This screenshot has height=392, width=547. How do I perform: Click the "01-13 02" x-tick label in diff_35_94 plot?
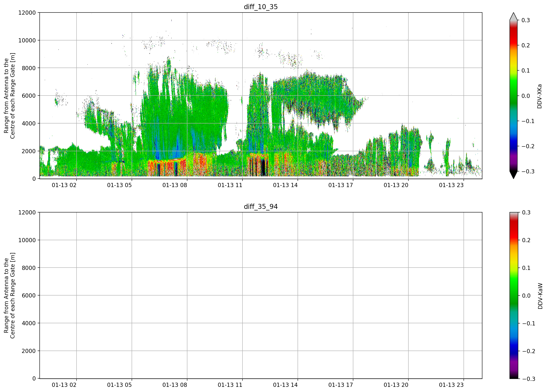coord(64,385)
